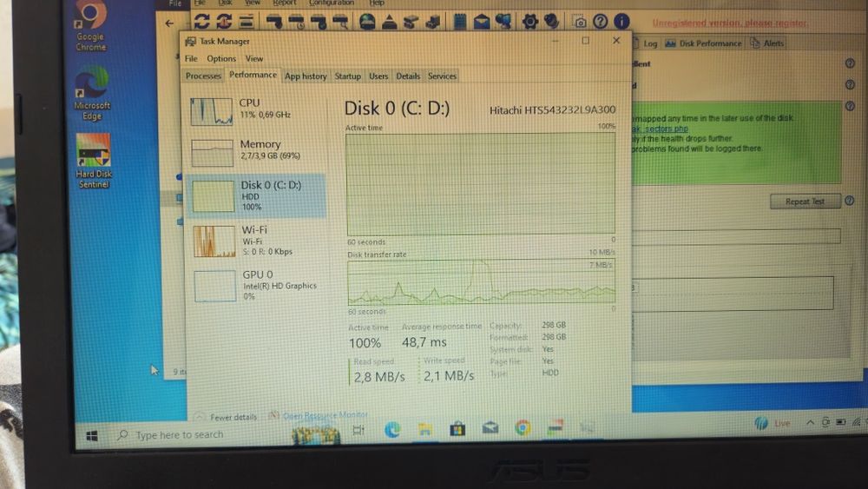868x489 pixels.
Task: Click the Repeat Test button
Action: coord(806,202)
